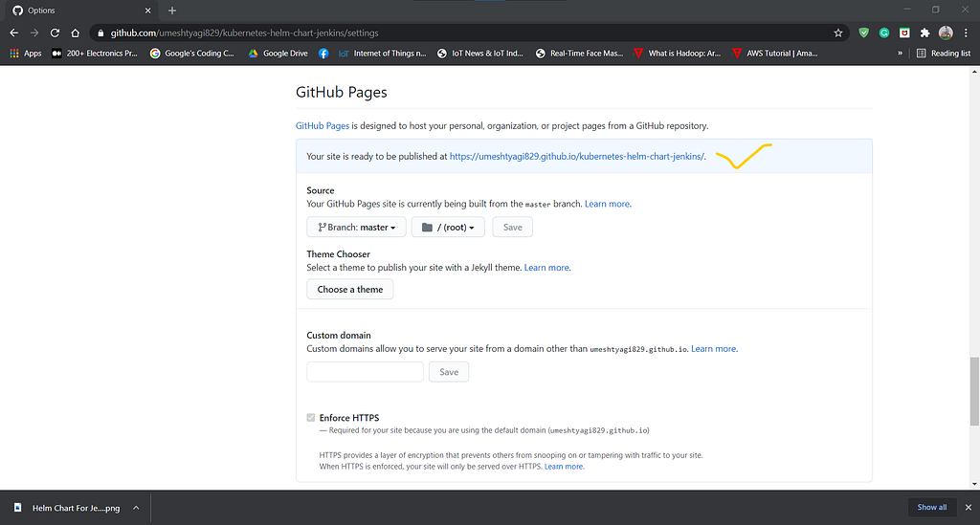Open the green shield extension icon

864,33
